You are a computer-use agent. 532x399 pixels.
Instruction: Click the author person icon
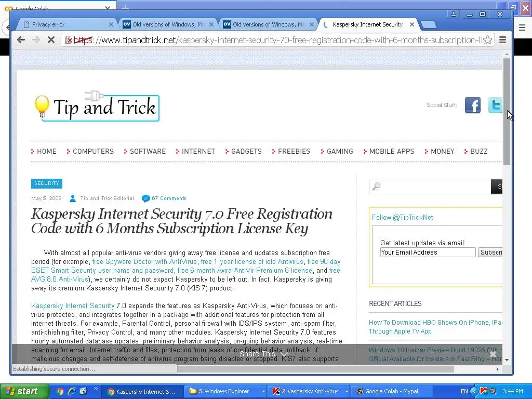(73, 198)
